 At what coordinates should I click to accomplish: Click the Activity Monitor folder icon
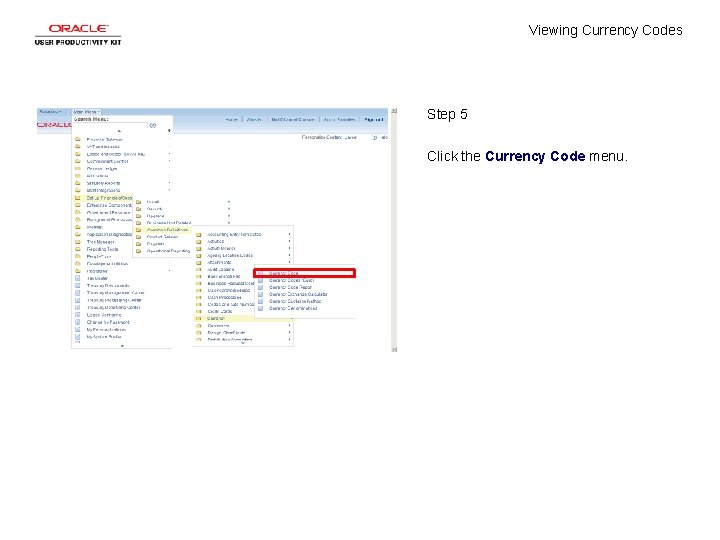point(199,248)
